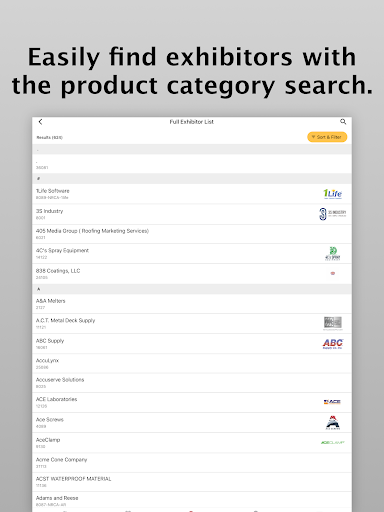Open the Sort & Filter button

pos(327,137)
